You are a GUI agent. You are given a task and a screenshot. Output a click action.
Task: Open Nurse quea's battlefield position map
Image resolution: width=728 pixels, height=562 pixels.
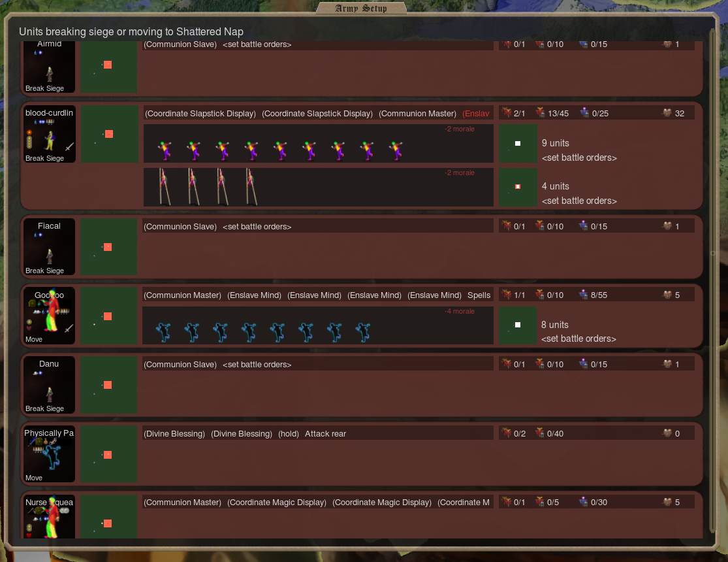click(x=108, y=517)
